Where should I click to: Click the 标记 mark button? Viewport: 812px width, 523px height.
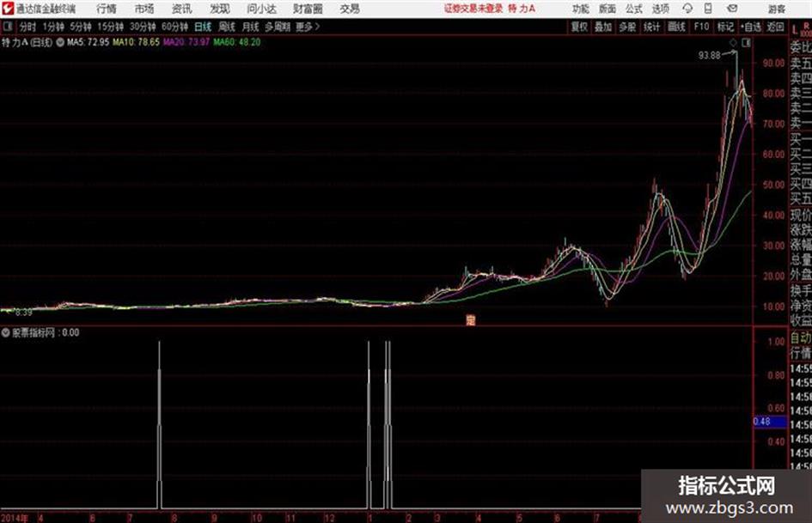coord(725,27)
